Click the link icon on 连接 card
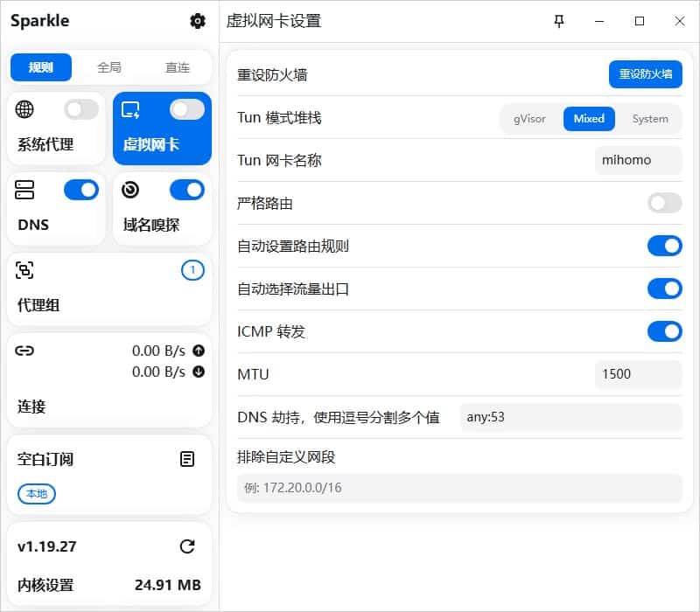The width and height of the screenshot is (700, 612). pyautogui.click(x=24, y=351)
